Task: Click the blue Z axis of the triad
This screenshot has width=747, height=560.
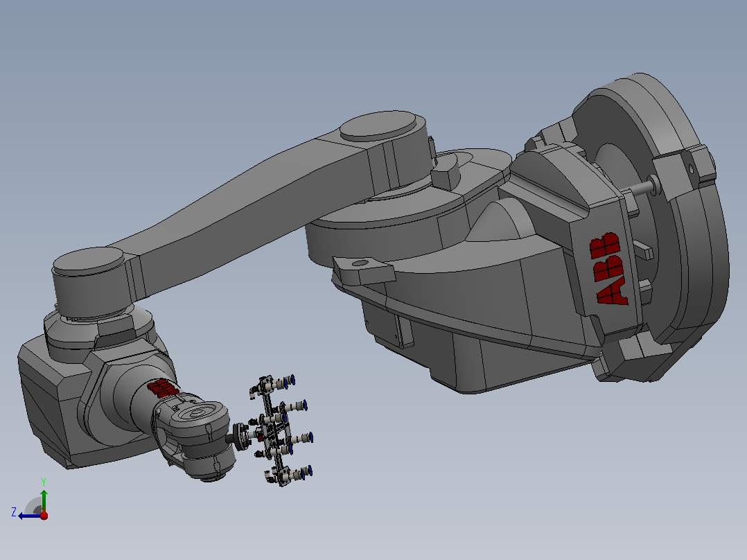Action: click(x=28, y=516)
